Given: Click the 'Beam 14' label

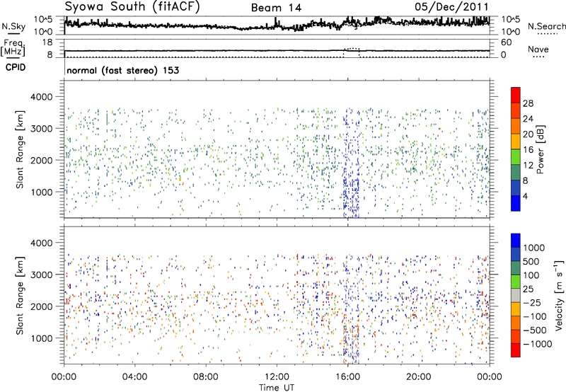Looking at the screenshot, I should pyautogui.click(x=276, y=8).
